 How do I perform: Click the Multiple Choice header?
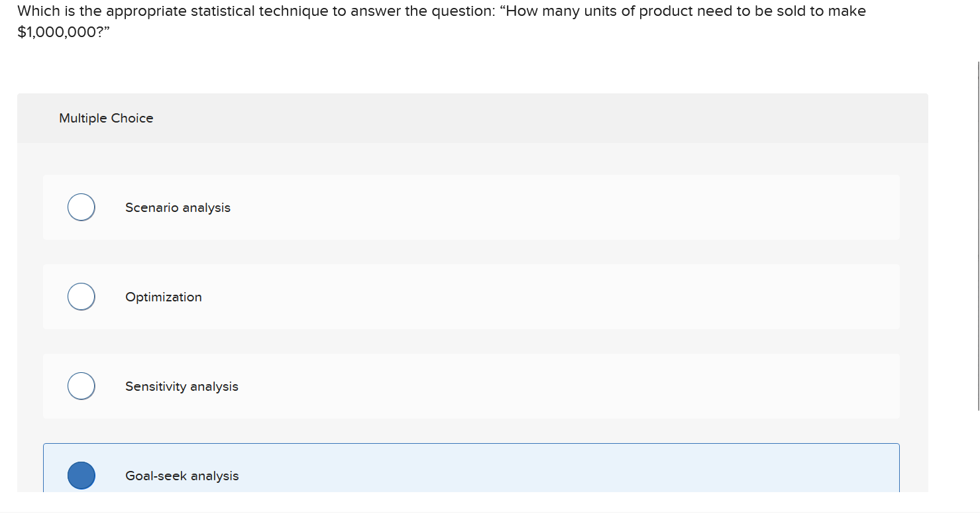tap(106, 118)
